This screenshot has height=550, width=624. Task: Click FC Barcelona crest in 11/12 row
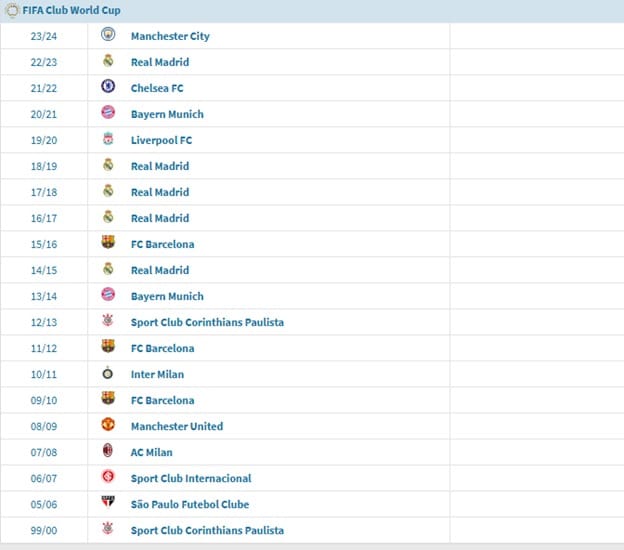coord(108,346)
